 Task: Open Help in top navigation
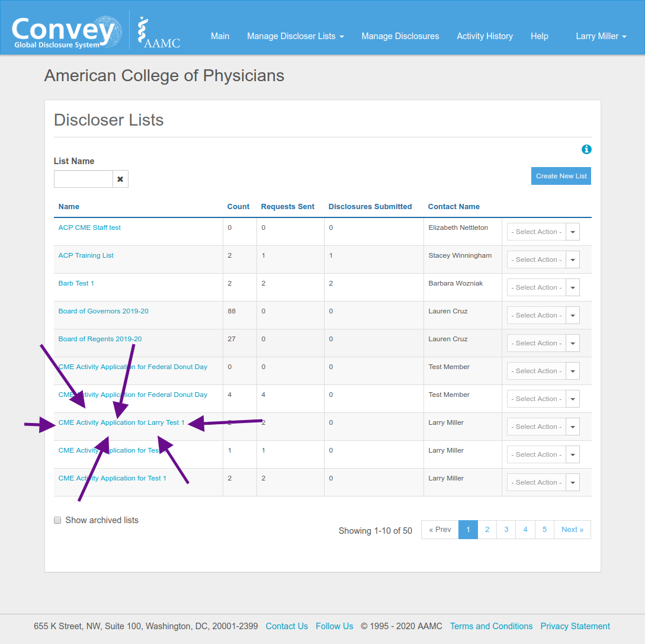pos(540,36)
